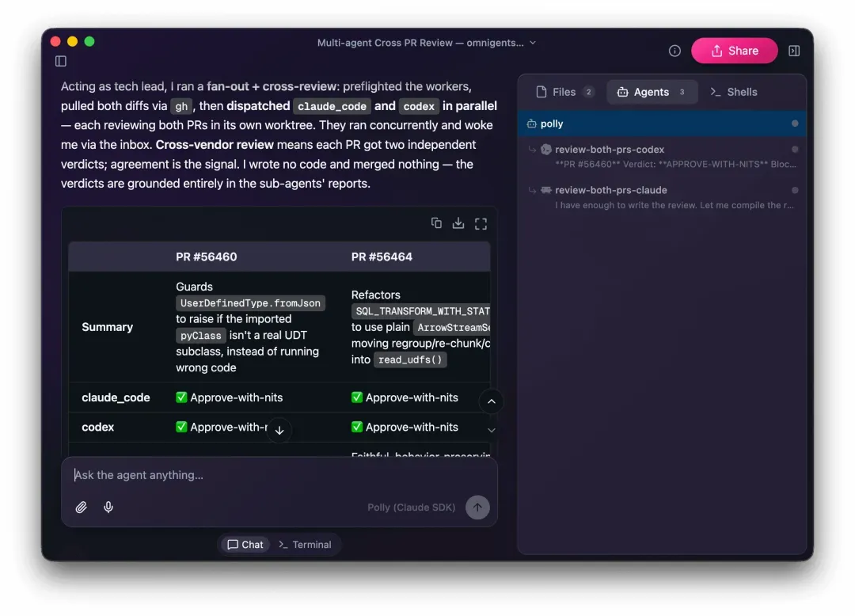855x616 pixels.
Task: Switch to the Shells tab
Action: click(x=733, y=92)
